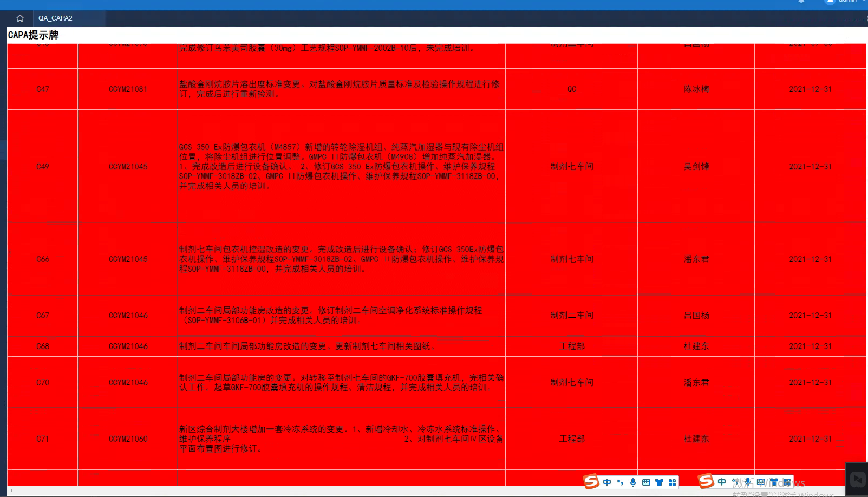The image size is (868, 497).
Task: Select the CCYM21081 cell
Action: coord(128,89)
